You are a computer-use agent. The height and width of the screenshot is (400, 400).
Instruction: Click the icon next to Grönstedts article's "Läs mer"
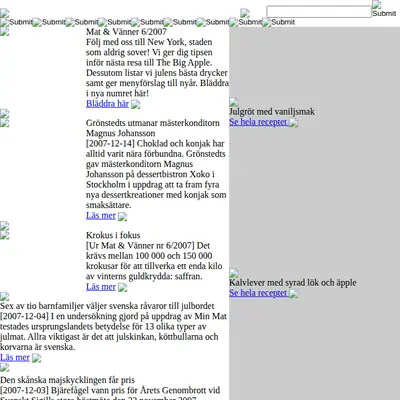click(123, 216)
